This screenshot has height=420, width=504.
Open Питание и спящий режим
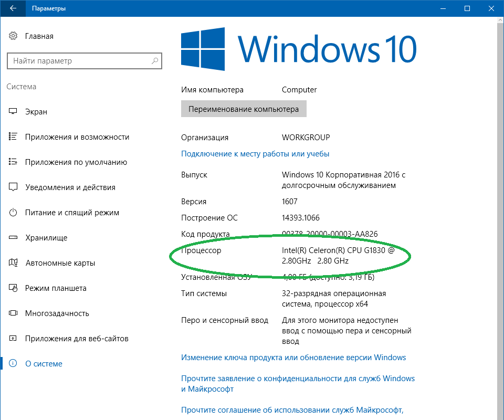coord(72,213)
